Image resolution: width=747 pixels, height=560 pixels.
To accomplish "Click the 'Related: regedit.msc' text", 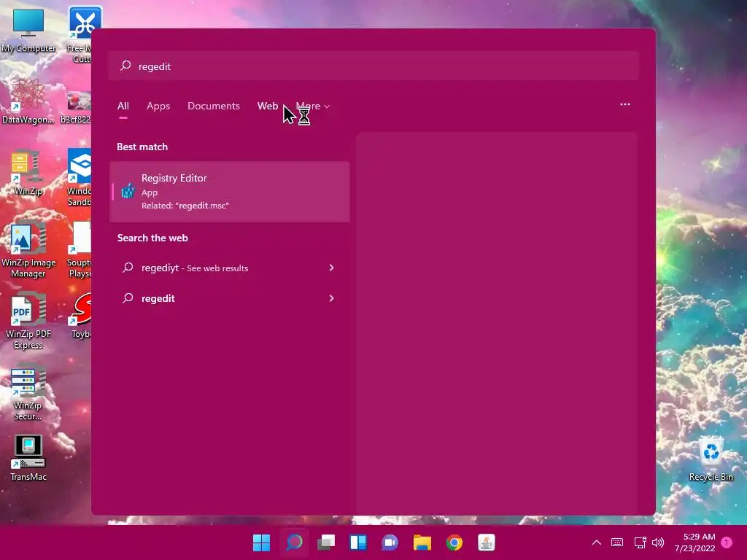I will click(x=185, y=206).
